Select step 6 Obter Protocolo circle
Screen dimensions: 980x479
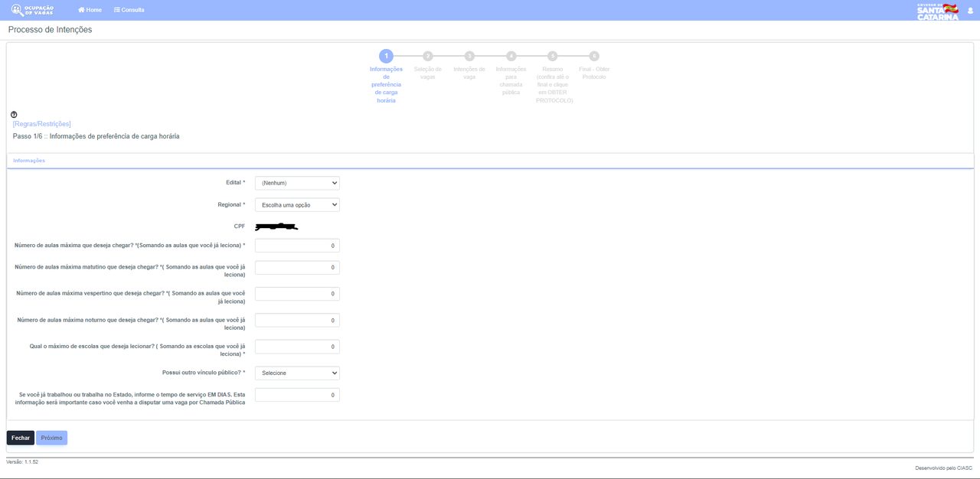tap(594, 56)
